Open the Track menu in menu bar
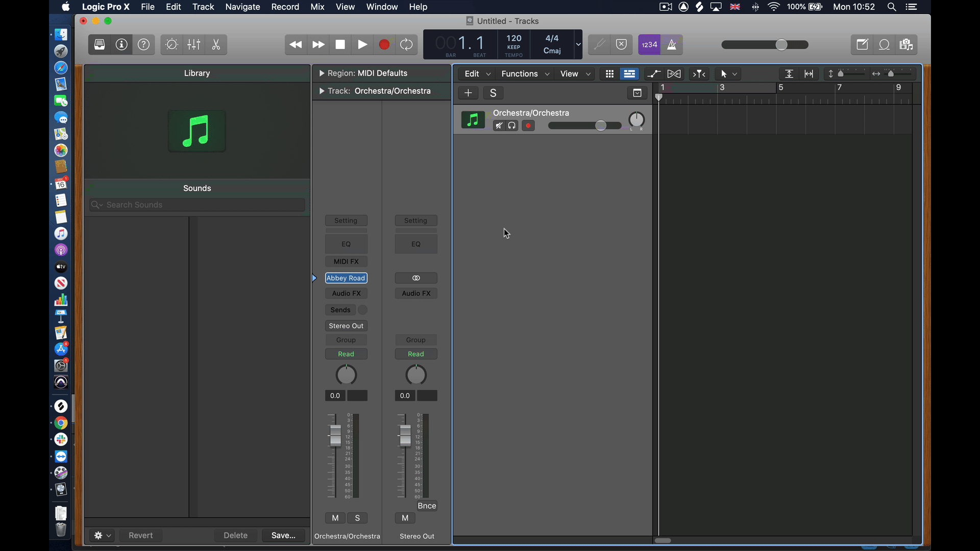 point(202,7)
